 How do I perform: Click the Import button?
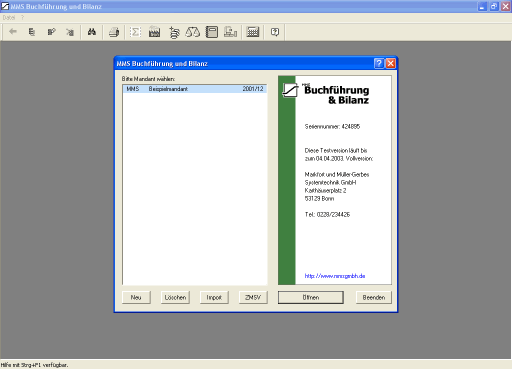(x=214, y=297)
